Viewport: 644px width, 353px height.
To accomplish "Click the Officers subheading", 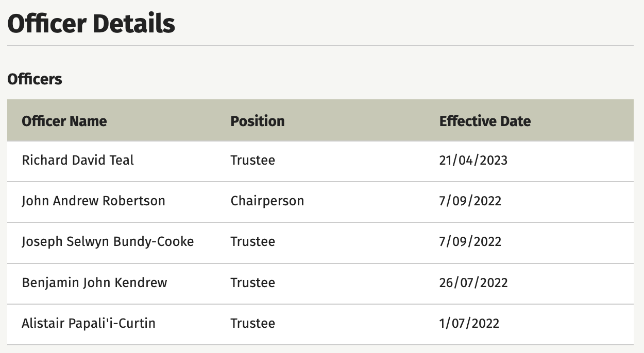I will pos(35,79).
